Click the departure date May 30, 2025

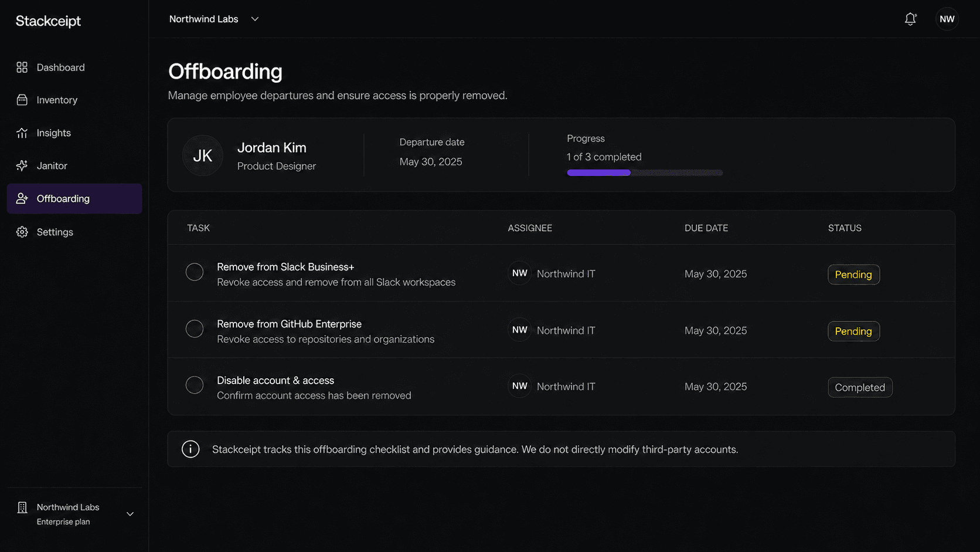tap(431, 162)
